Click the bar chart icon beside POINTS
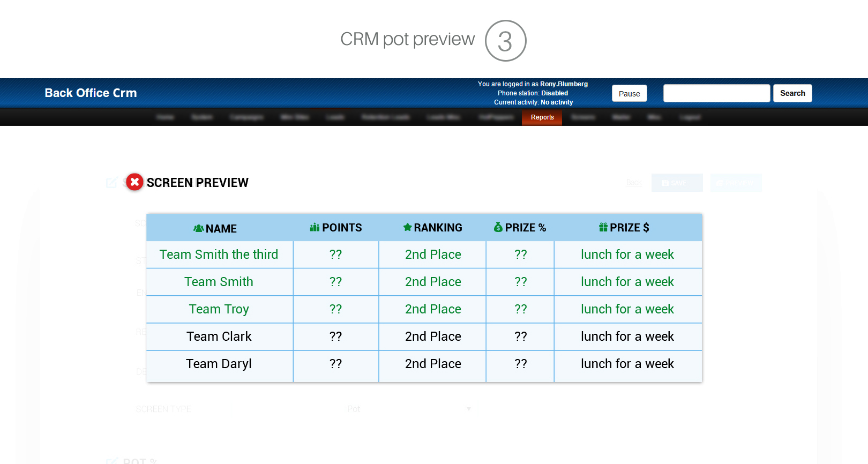 click(x=315, y=227)
